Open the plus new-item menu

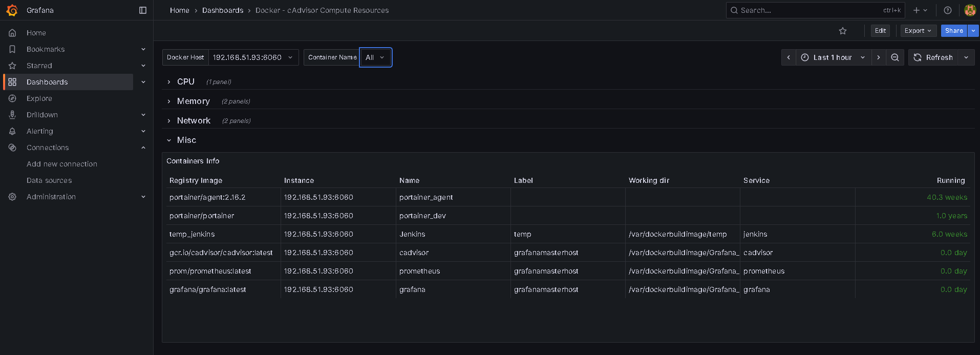[920, 10]
